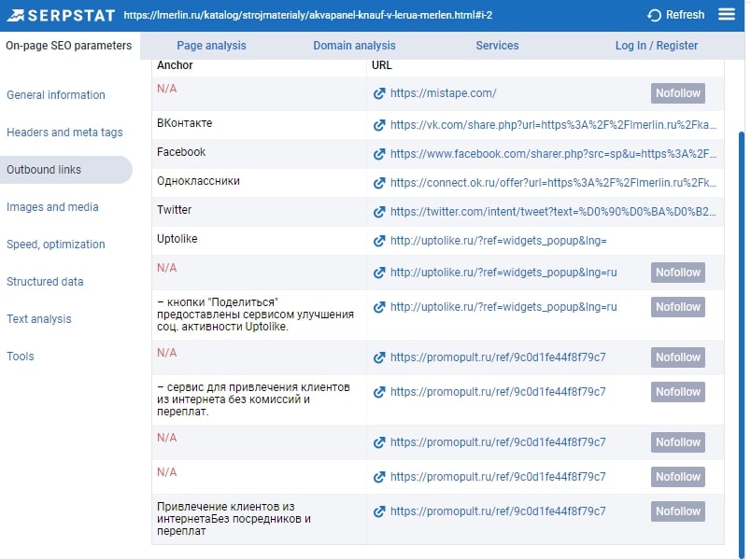
Task: Click external link icon beside facebook.com sharer URL
Action: [379, 154]
